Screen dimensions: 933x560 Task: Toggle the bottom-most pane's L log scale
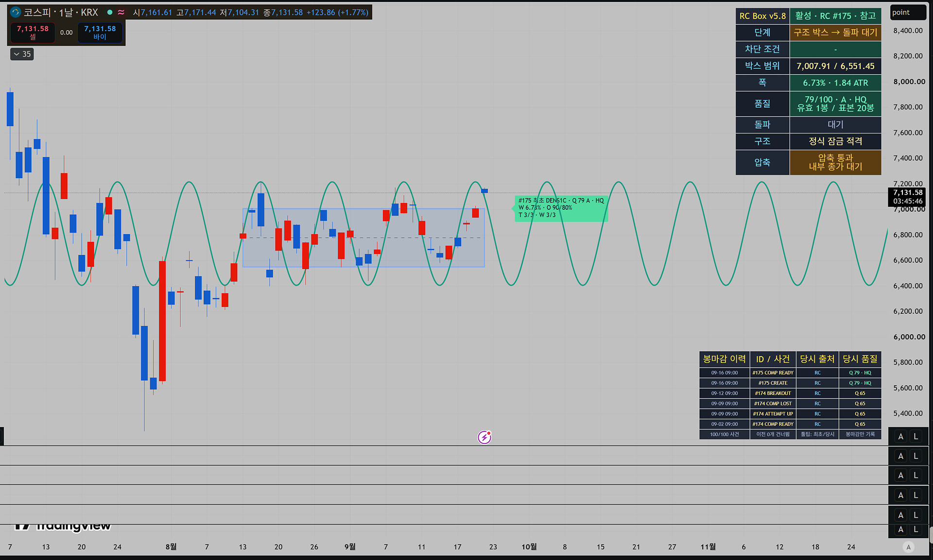pos(916,529)
